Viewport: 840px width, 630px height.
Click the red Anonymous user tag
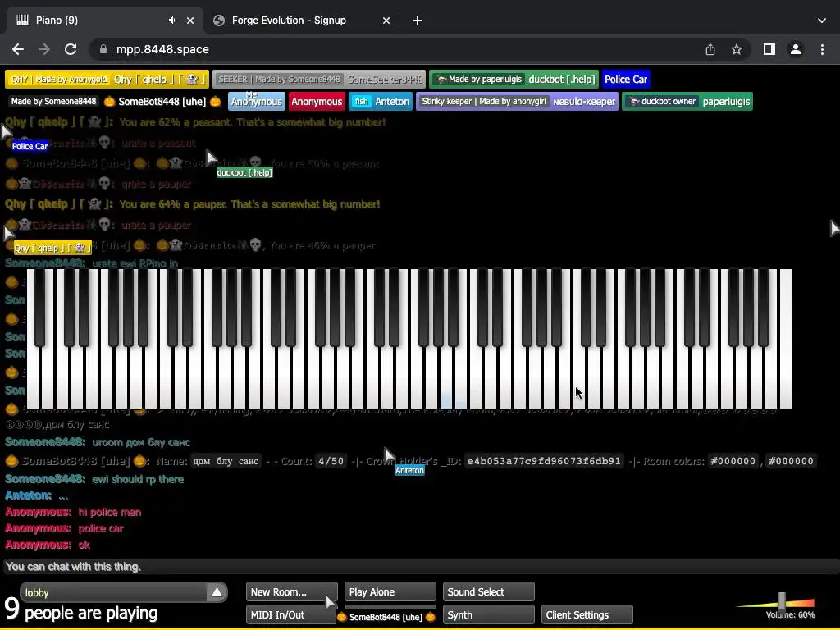point(317,101)
